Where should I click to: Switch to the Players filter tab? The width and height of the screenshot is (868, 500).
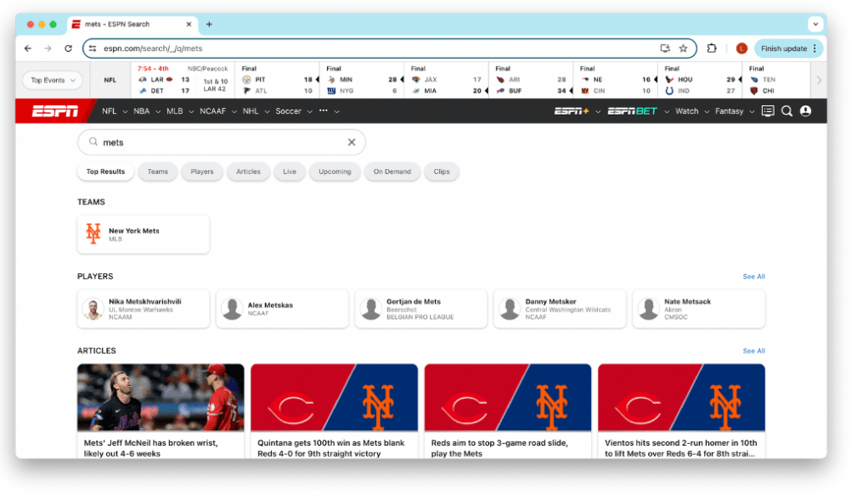click(202, 171)
